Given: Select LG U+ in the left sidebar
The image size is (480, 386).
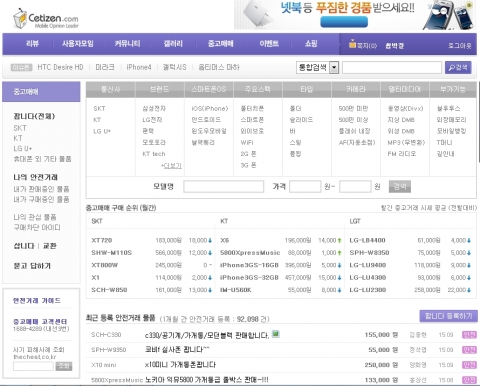Looking at the screenshot, I should [23, 148].
